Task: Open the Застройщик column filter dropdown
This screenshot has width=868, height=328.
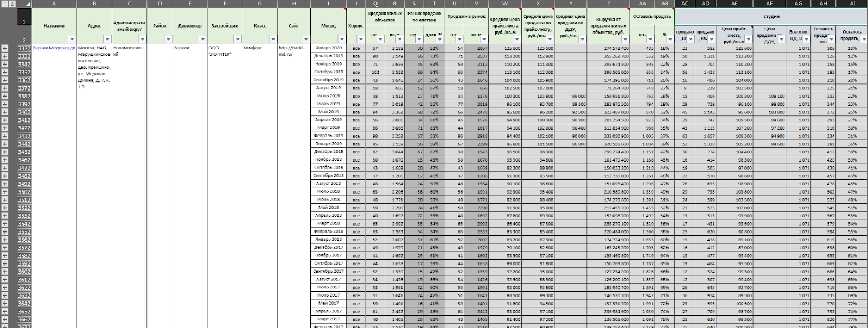Action: click(x=238, y=40)
